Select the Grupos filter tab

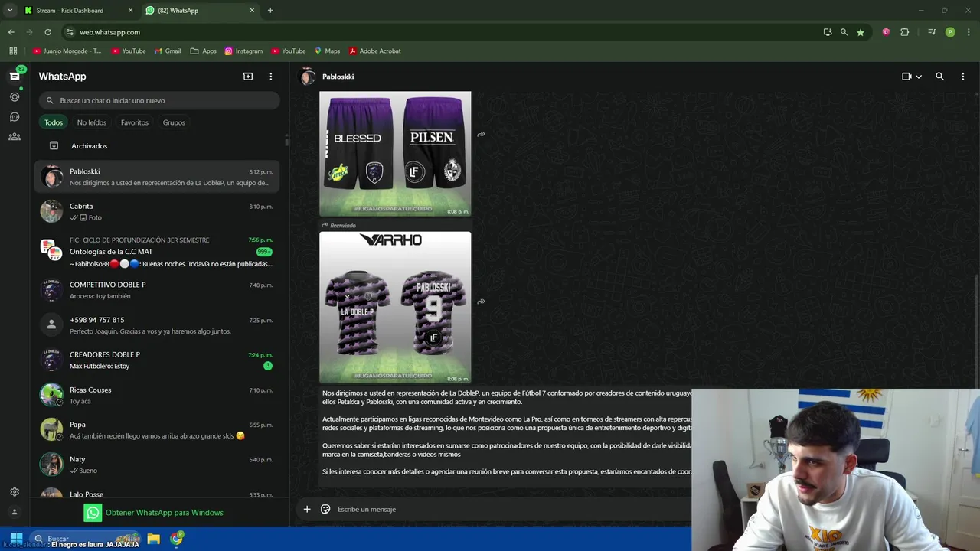pos(174,122)
